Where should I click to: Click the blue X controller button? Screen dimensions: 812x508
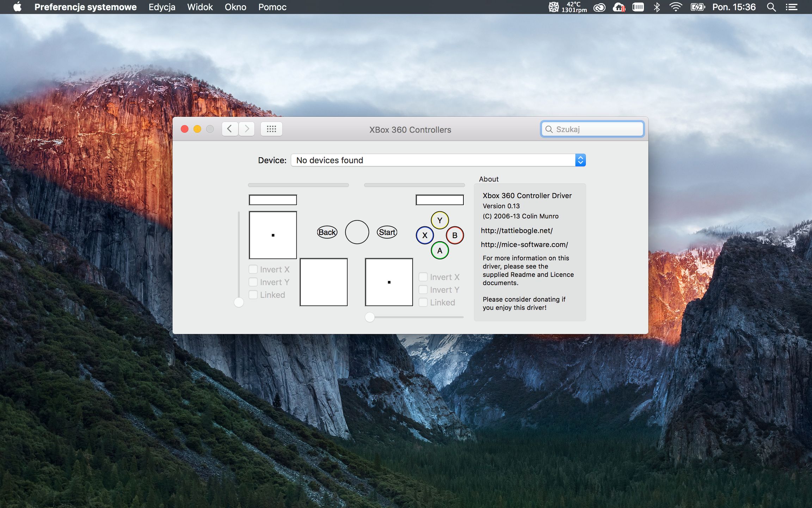[x=425, y=235]
